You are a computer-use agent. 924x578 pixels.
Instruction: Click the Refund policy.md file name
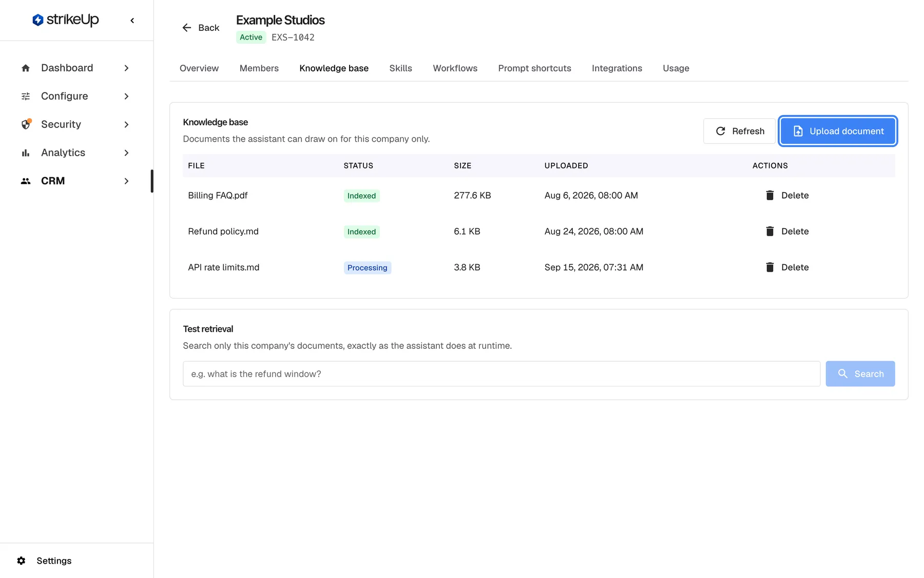[x=223, y=231]
